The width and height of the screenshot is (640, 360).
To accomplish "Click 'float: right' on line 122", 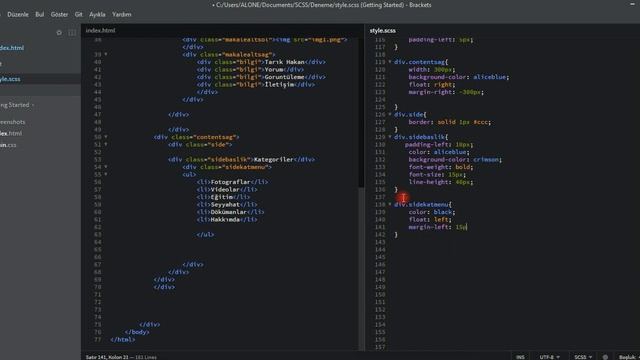I will click(x=431, y=85).
